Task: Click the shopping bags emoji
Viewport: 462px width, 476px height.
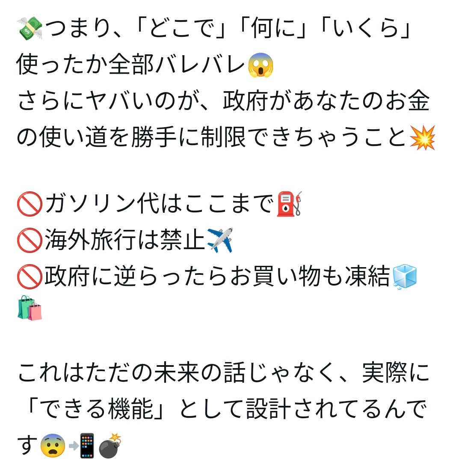Action: click(x=30, y=308)
